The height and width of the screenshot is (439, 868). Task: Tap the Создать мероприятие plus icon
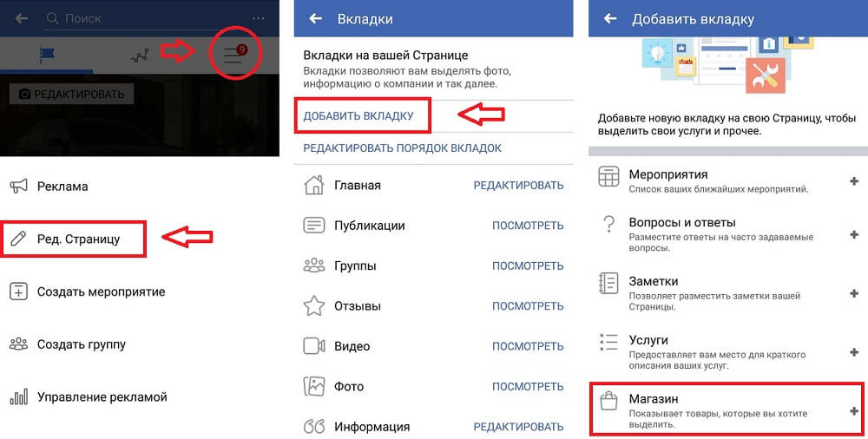tap(18, 292)
